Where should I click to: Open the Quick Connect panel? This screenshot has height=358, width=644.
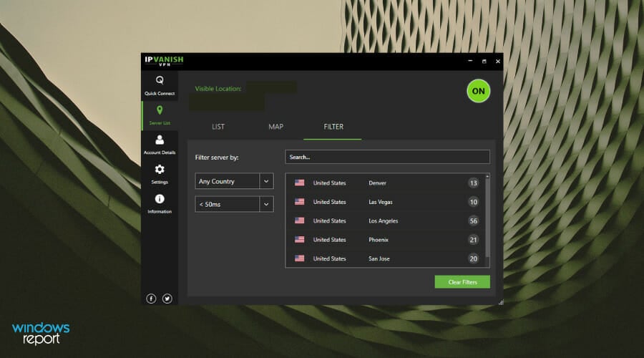point(160,85)
